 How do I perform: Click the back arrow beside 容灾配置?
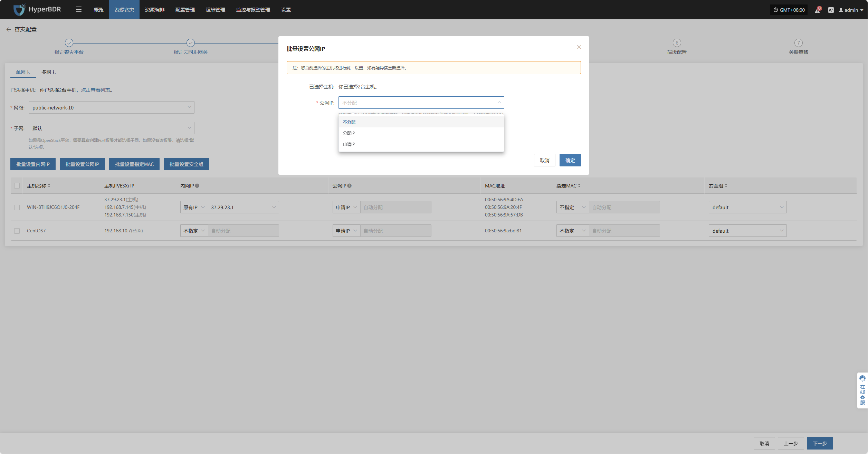pos(9,29)
